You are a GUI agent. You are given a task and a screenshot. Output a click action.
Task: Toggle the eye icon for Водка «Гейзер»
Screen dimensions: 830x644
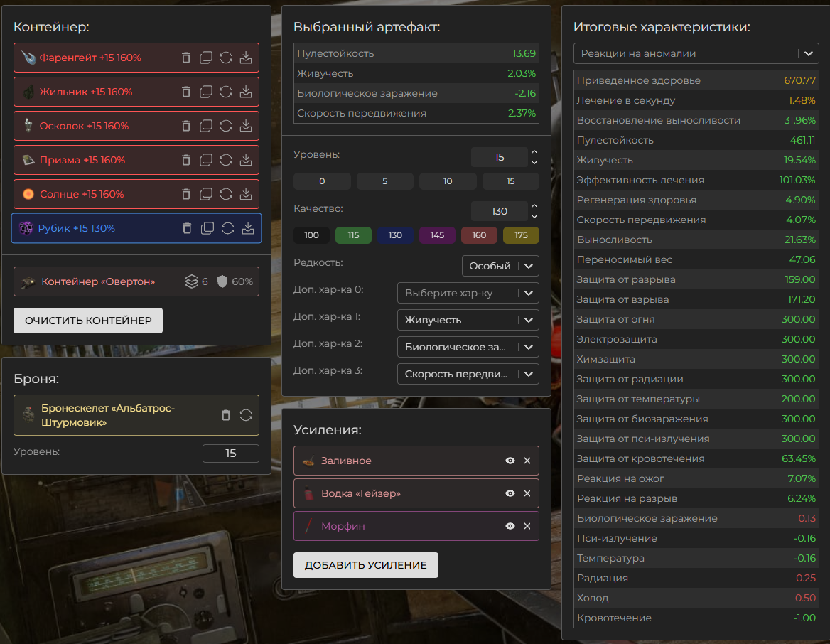pyautogui.click(x=510, y=493)
